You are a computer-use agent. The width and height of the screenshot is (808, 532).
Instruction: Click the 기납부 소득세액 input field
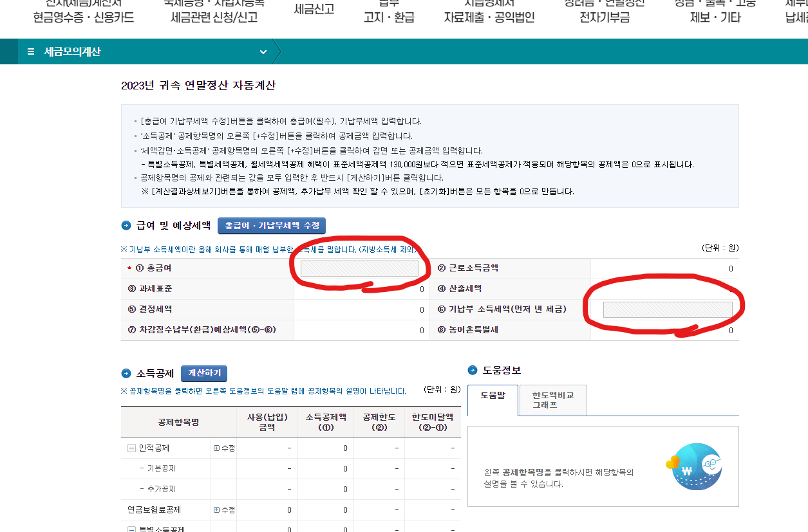(x=668, y=309)
